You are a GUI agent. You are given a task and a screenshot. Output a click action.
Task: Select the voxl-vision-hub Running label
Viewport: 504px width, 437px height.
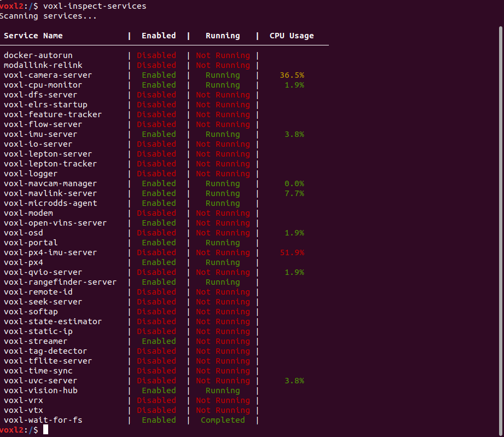[223, 390]
